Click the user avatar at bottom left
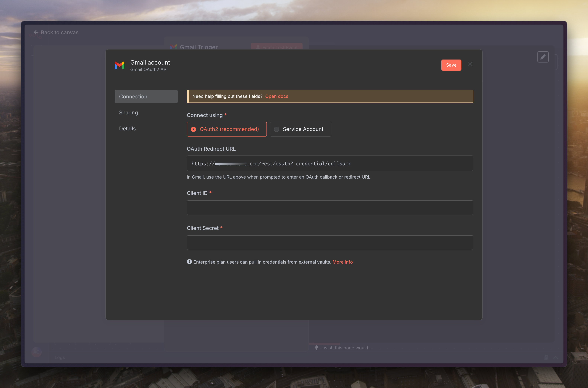588x388 pixels. [36, 352]
